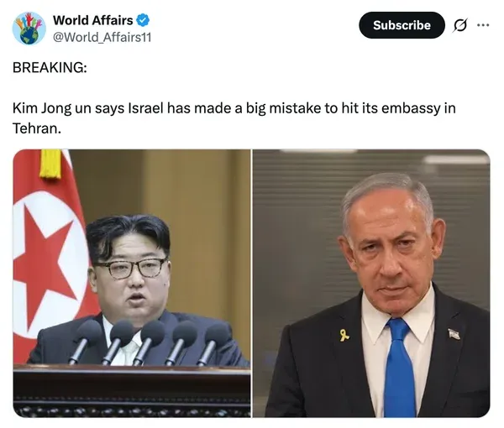Open the left photo with the red-star flag

(x=132, y=284)
